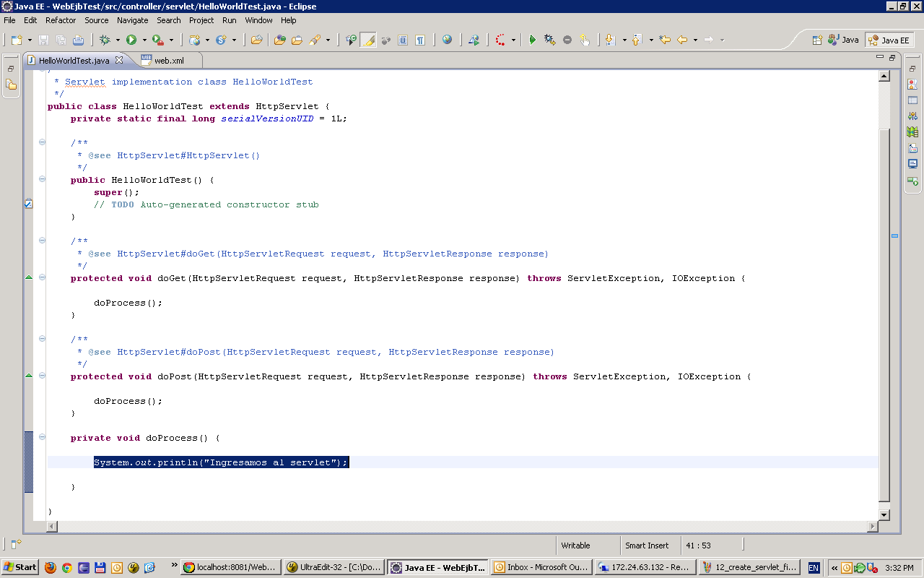The height and width of the screenshot is (578, 924).
Task: Collapse the doPost javadoc comment expander
Action: pos(41,339)
